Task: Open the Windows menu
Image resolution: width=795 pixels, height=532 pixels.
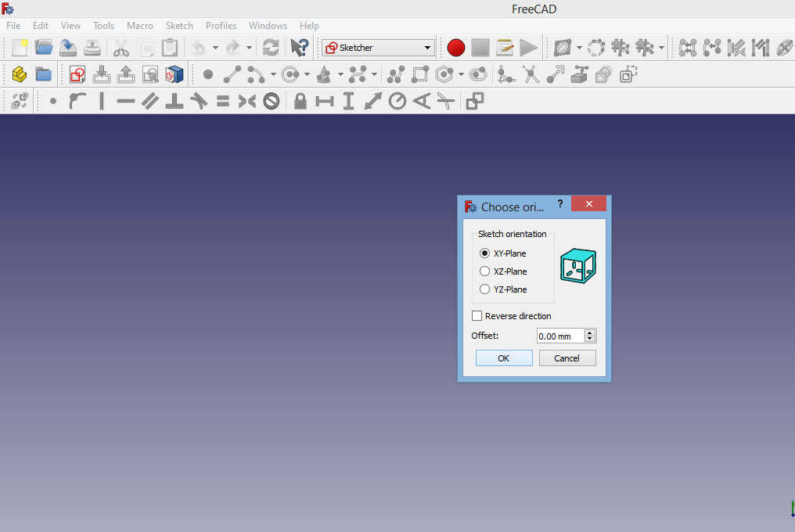Action: point(268,25)
